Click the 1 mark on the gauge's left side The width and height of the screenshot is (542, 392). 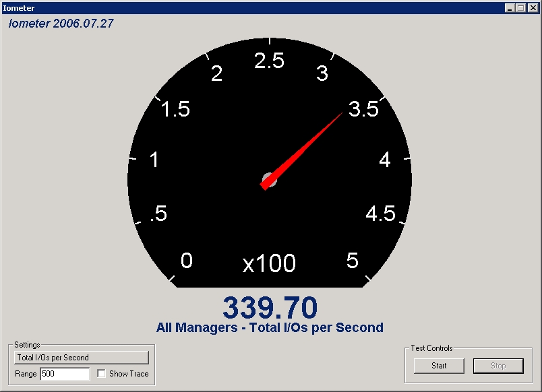click(x=154, y=160)
